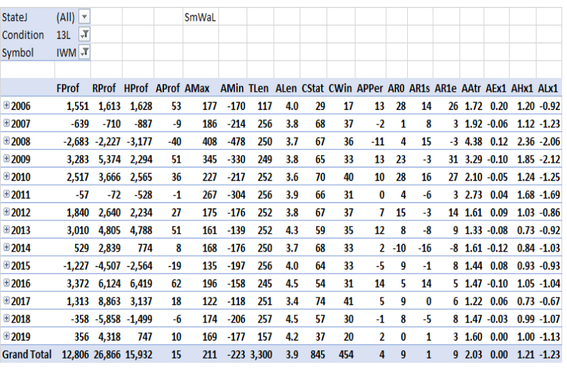
Task: Select Grand Total FProf value 12,806
Action: (x=75, y=354)
